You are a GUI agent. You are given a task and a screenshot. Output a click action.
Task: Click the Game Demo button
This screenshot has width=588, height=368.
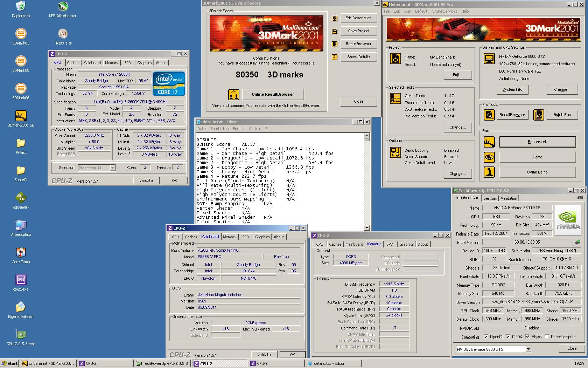[x=537, y=172]
